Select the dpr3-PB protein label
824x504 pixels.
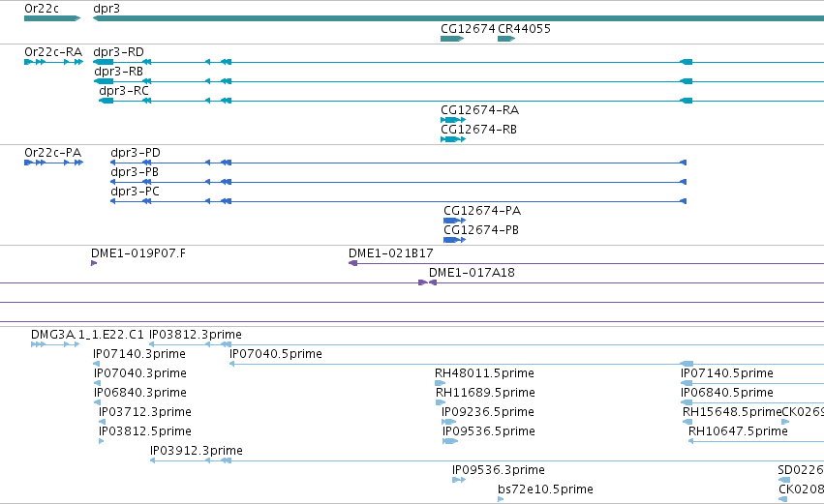[x=134, y=172]
